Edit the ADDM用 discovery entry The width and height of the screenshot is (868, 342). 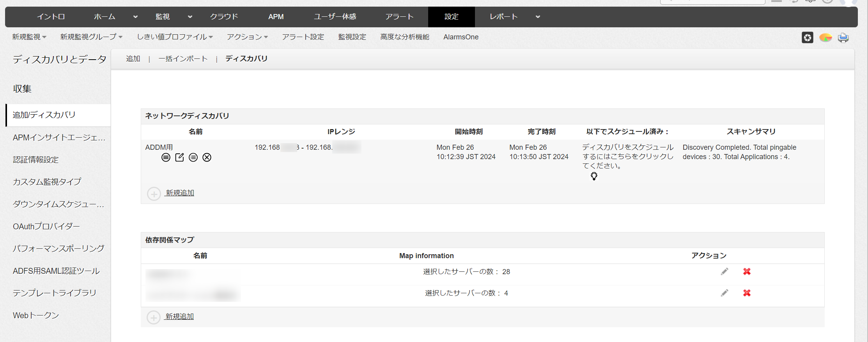pos(179,157)
